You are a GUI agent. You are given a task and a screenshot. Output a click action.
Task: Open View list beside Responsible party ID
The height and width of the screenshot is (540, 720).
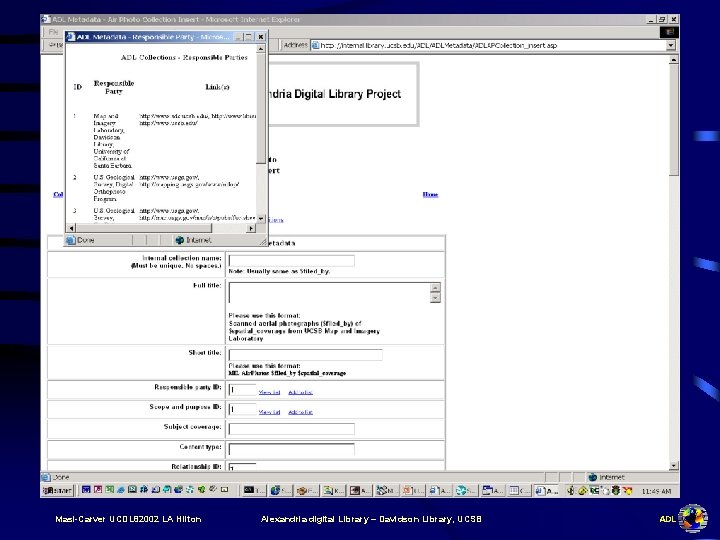(269, 392)
